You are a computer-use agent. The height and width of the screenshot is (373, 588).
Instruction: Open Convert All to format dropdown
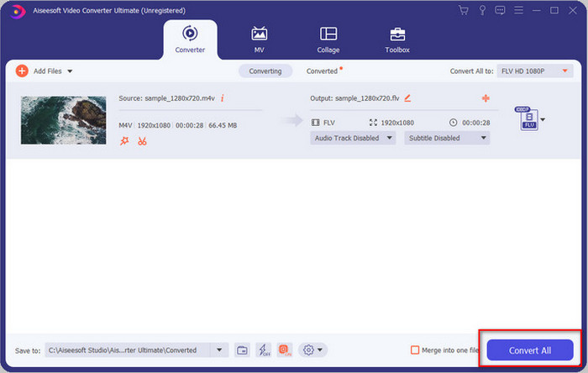tap(535, 71)
